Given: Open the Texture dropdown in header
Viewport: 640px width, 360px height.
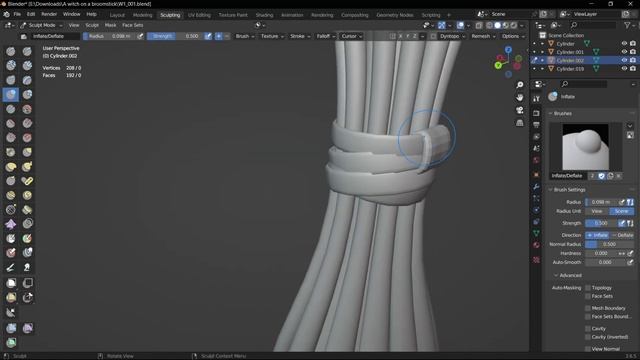Looking at the screenshot, I should click(x=272, y=36).
